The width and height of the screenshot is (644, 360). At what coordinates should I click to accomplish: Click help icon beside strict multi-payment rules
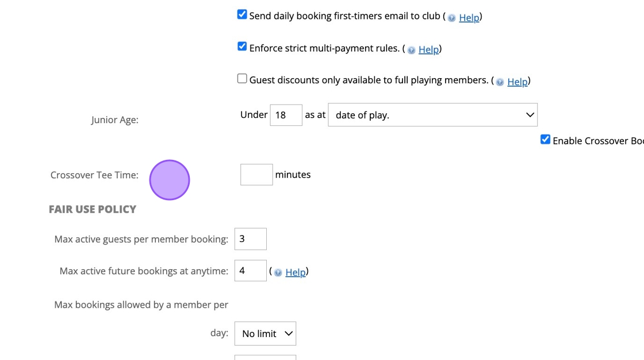[x=411, y=50]
